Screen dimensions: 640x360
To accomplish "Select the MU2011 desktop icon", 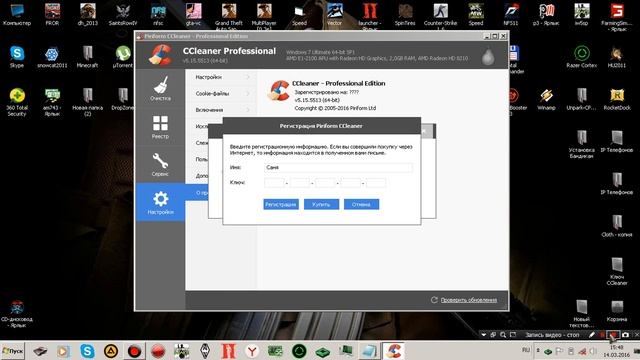I will coord(617,56).
